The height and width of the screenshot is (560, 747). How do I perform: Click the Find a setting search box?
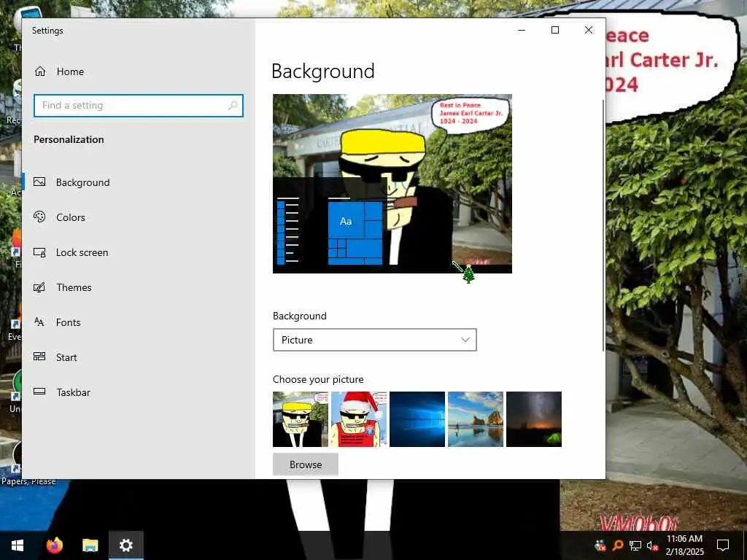pyautogui.click(x=138, y=105)
